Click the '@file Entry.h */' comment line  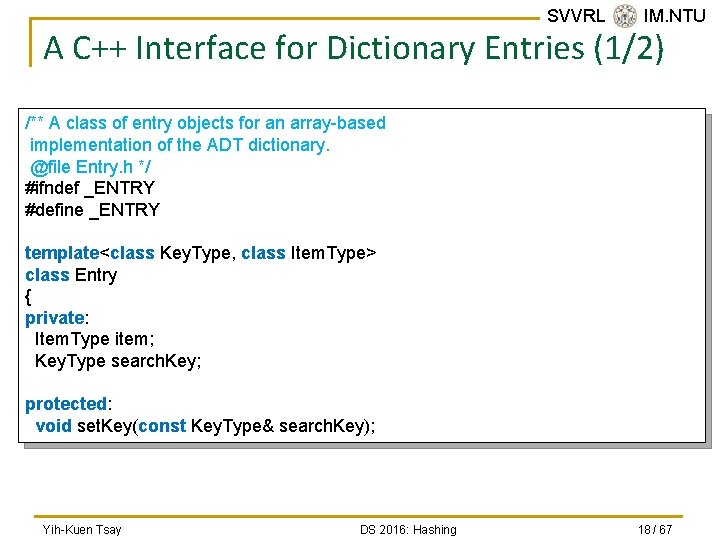point(90,167)
